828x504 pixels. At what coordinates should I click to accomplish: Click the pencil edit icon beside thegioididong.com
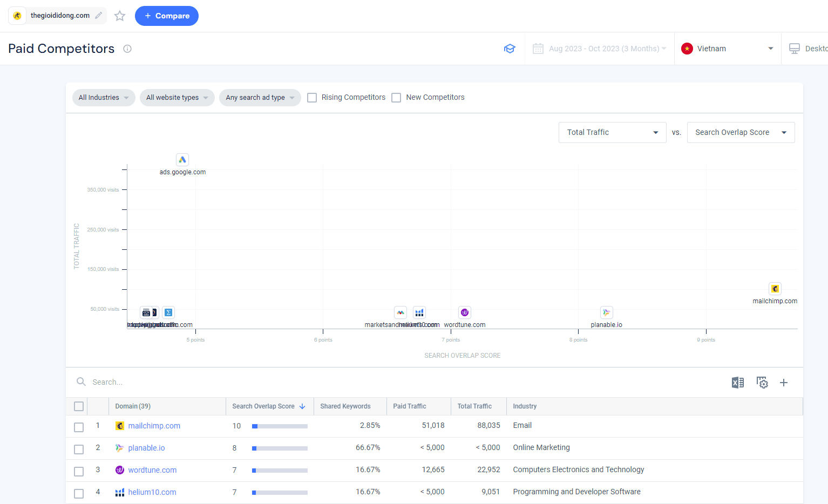(x=98, y=16)
